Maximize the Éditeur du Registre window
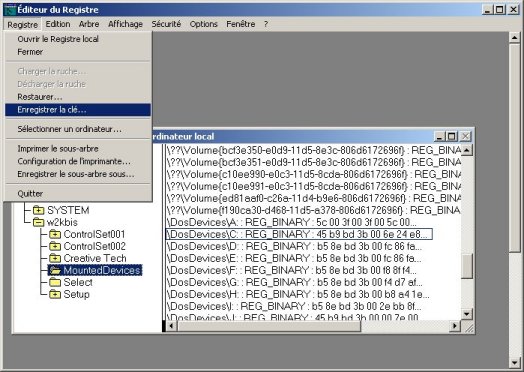The width and height of the screenshot is (524, 372). tap(500, 10)
